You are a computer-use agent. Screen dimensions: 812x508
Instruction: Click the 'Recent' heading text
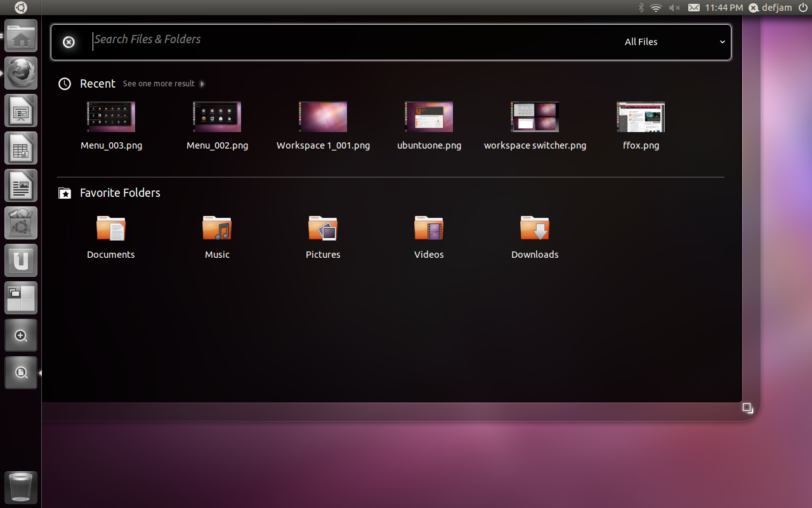(98, 84)
